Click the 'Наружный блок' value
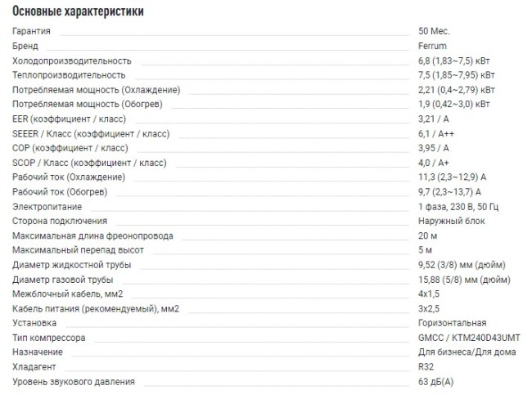Viewport: 532px width, 399px height. (451, 221)
